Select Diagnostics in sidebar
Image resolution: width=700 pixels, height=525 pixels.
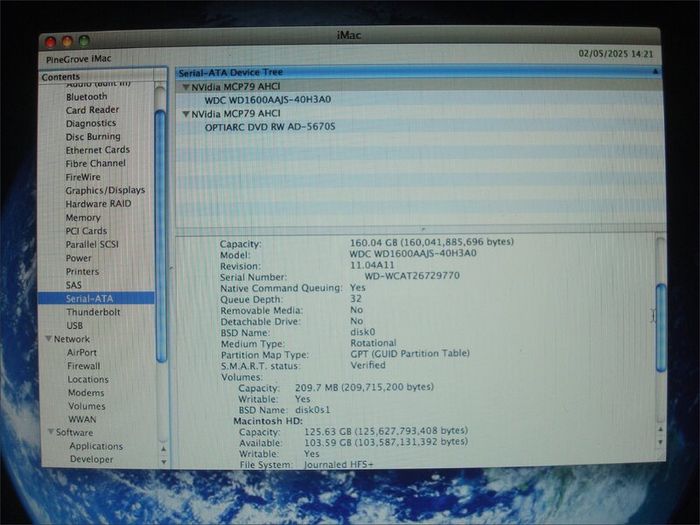coord(91,123)
